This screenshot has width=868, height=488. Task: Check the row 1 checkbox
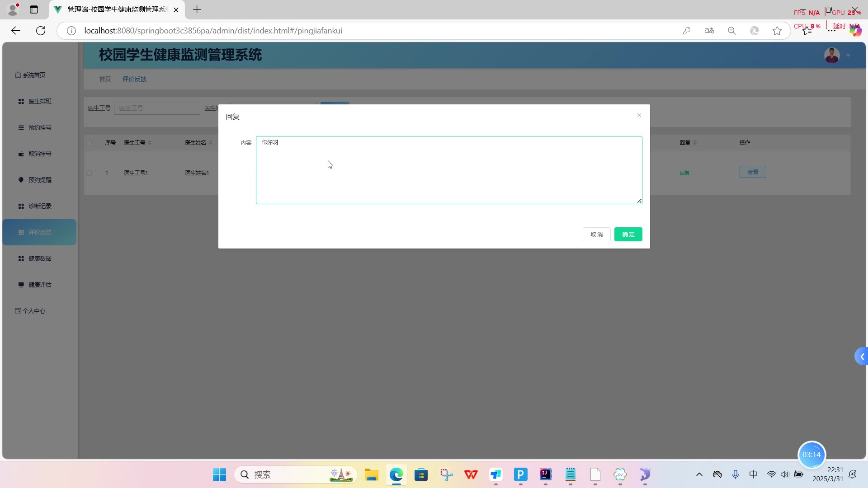pos(89,173)
